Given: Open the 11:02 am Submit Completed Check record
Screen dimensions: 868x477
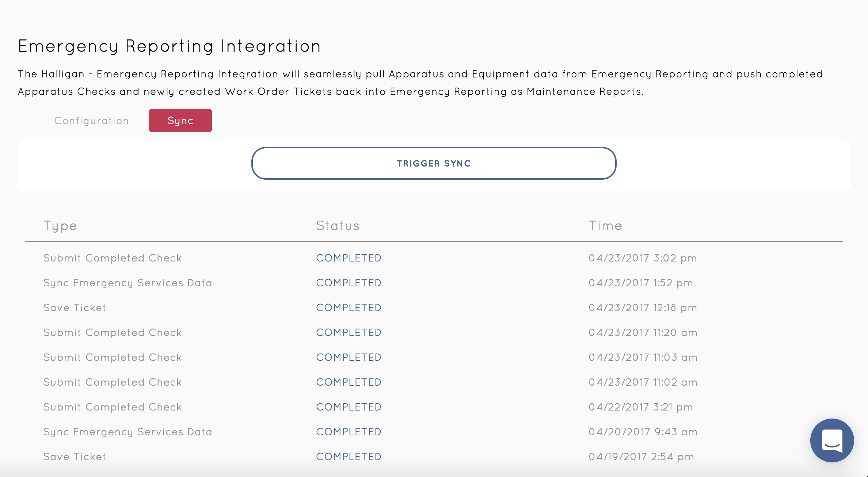Looking at the screenshot, I should coord(113,382).
